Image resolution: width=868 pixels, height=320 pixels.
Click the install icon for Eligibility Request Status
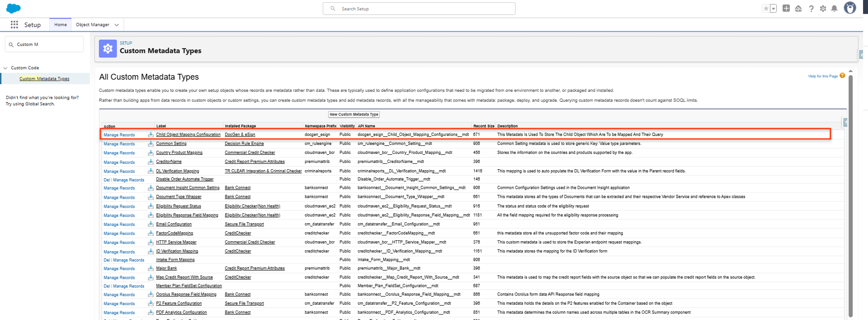coord(151,206)
